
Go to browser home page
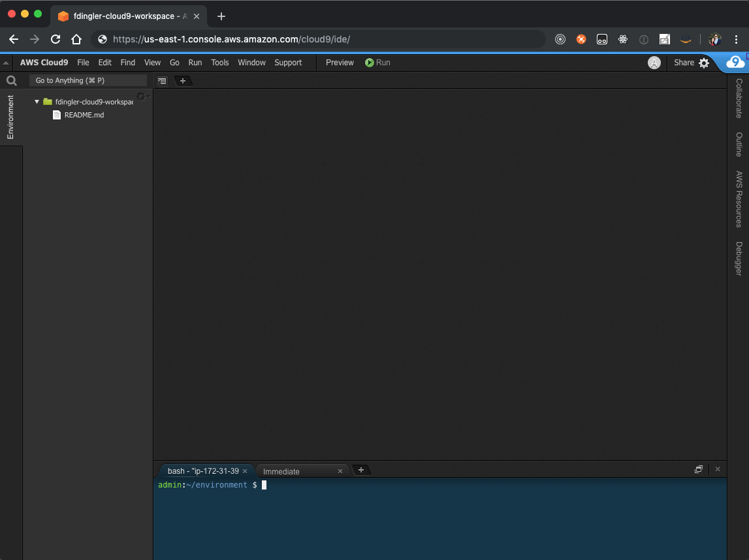(x=76, y=39)
